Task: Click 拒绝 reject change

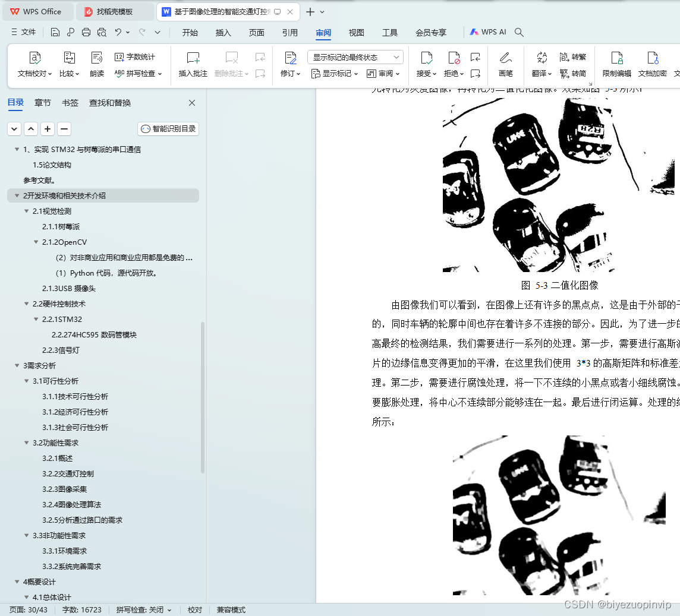Action: (454, 64)
